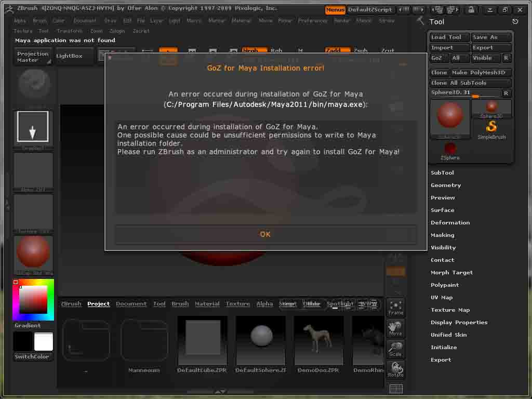
Task: Toggle the Zadd button
Action: point(338,50)
